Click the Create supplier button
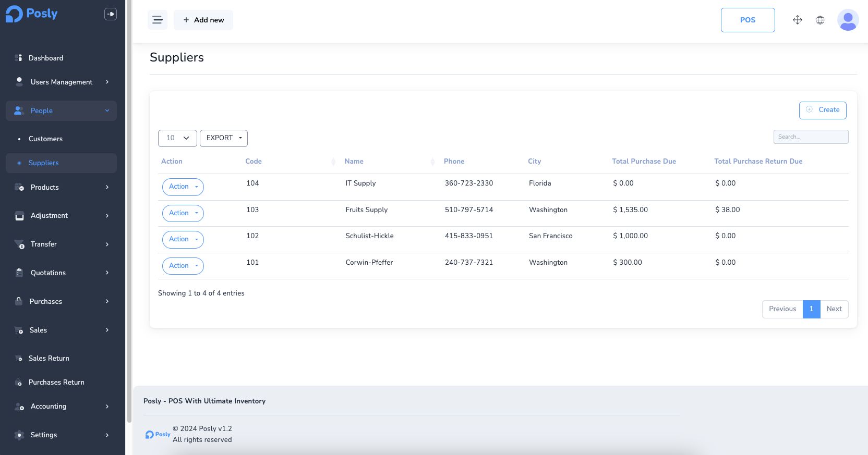Image resolution: width=868 pixels, height=455 pixels. 823,110
